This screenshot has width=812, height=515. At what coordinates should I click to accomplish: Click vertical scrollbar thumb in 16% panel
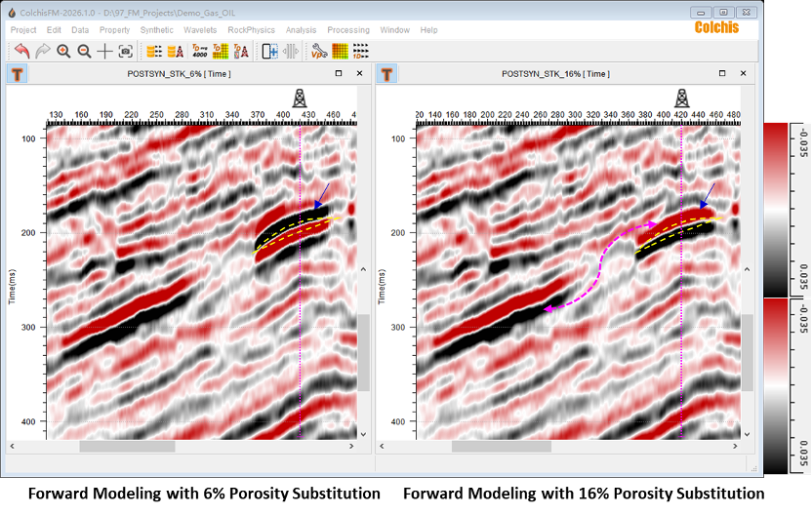(x=748, y=352)
